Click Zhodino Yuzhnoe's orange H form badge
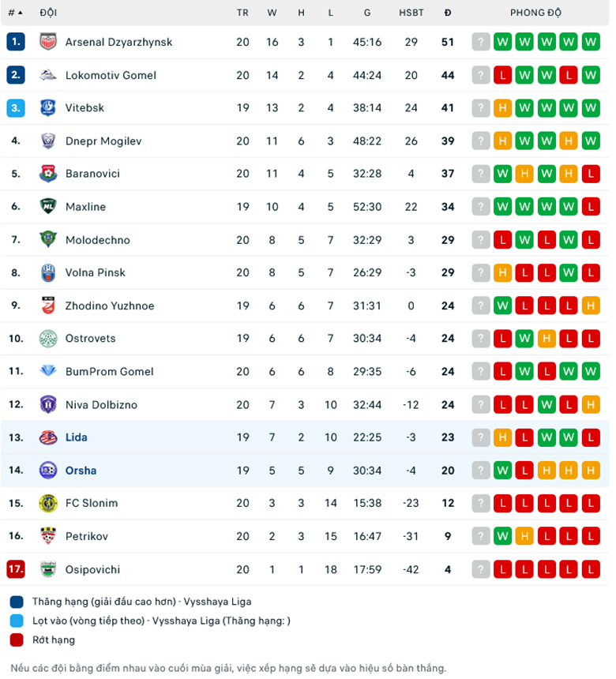This screenshot has width=616, height=679. pos(590,306)
